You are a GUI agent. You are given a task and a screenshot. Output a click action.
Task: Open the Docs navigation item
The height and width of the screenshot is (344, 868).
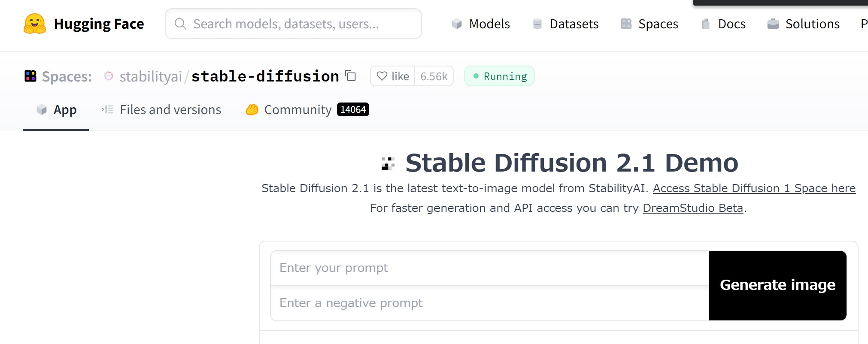click(723, 24)
